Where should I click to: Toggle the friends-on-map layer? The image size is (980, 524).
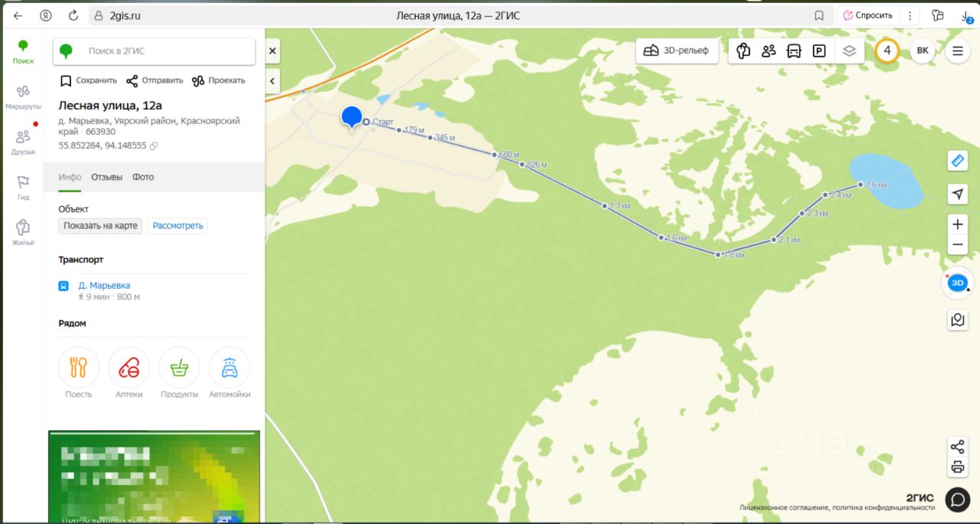(769, 51)
